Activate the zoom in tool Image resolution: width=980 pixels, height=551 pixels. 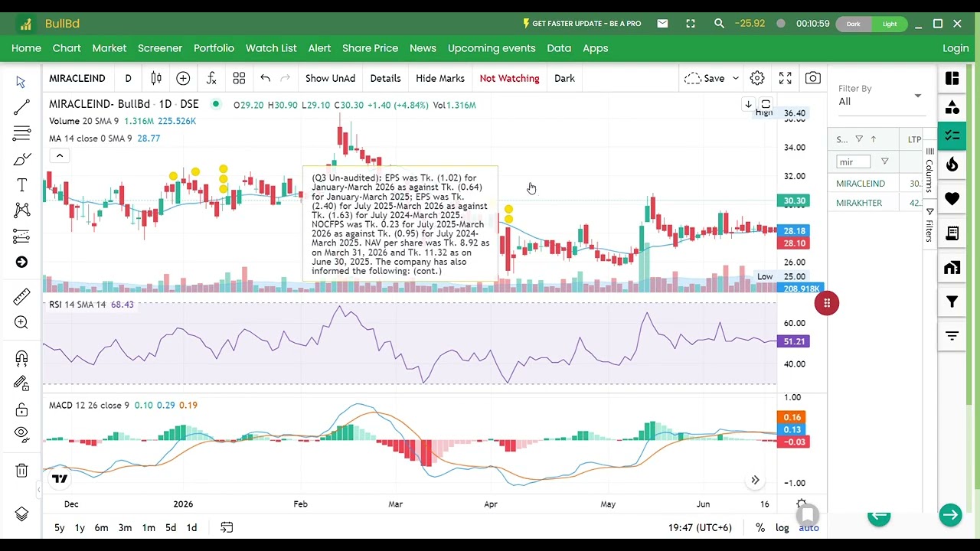pos(21,323)
